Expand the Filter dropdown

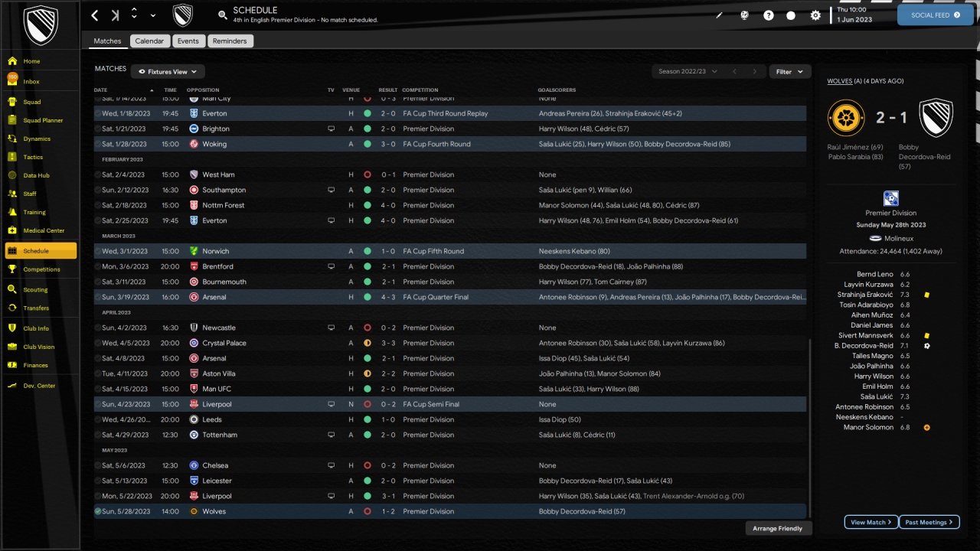pos(789,71)
